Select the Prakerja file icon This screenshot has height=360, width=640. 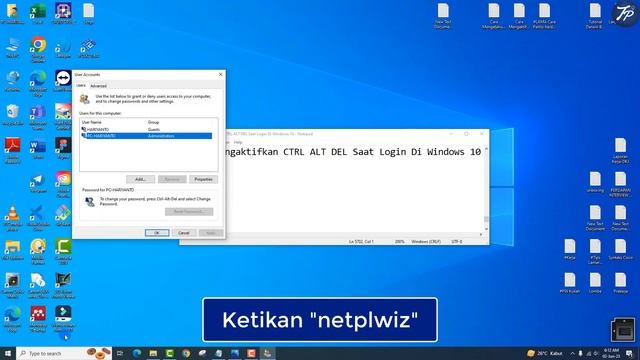pyautogui.click(x=620, y=281)
